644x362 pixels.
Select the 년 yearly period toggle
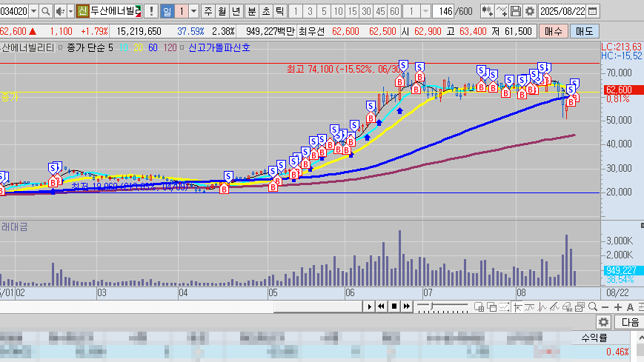pos(236,11)
